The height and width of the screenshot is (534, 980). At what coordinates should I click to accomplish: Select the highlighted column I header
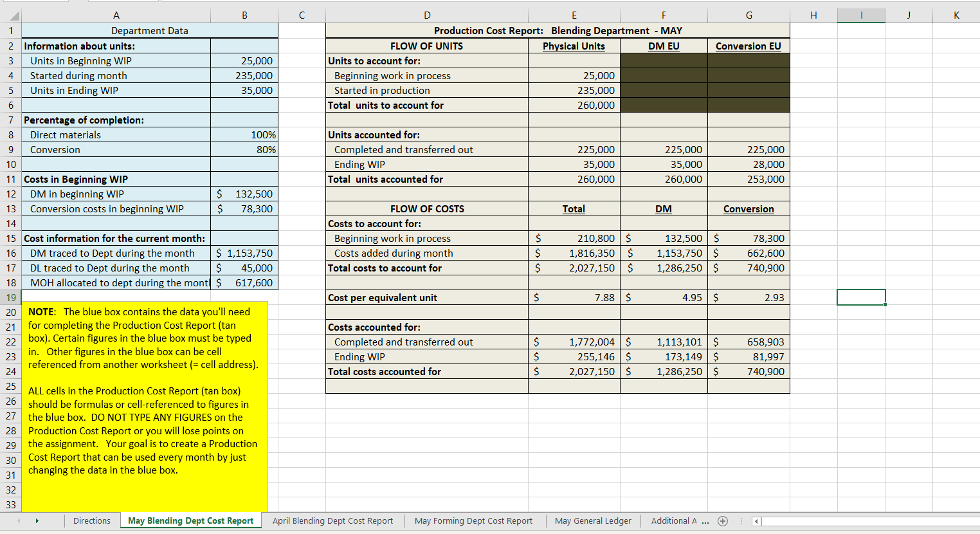pos(861,15)
